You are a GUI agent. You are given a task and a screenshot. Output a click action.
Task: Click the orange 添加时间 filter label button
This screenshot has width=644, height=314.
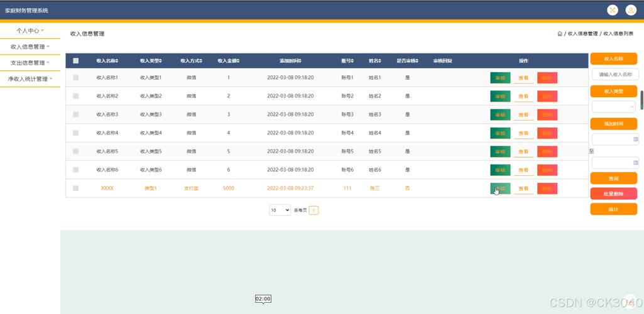click(614, 124)
